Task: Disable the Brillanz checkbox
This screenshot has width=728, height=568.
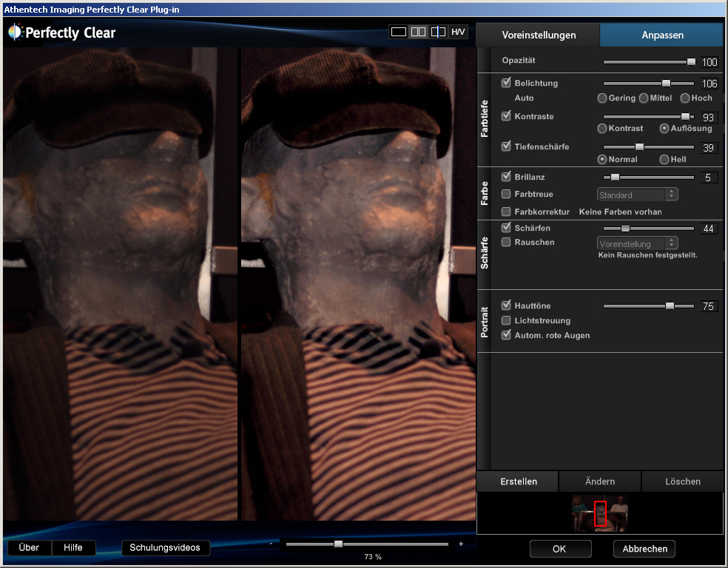Action: tap(506, 176)
